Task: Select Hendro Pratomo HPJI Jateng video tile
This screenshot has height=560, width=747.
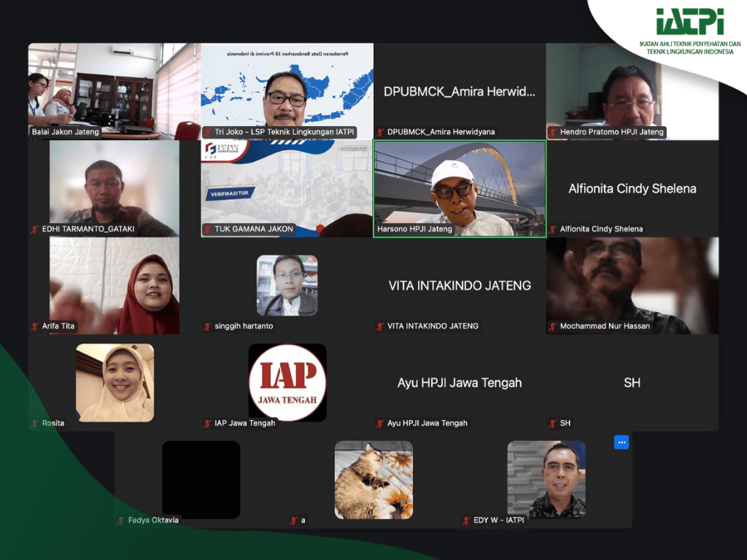Action: click(x=632, y=91)
